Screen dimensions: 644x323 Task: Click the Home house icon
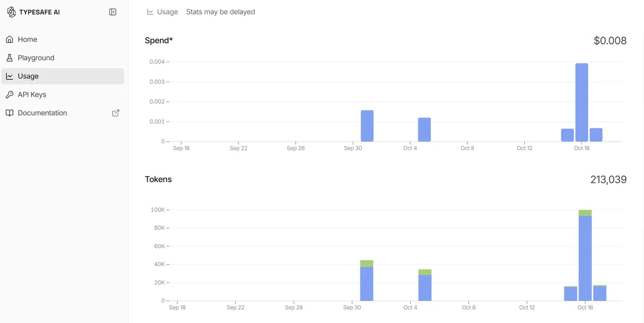coord(9,39)
